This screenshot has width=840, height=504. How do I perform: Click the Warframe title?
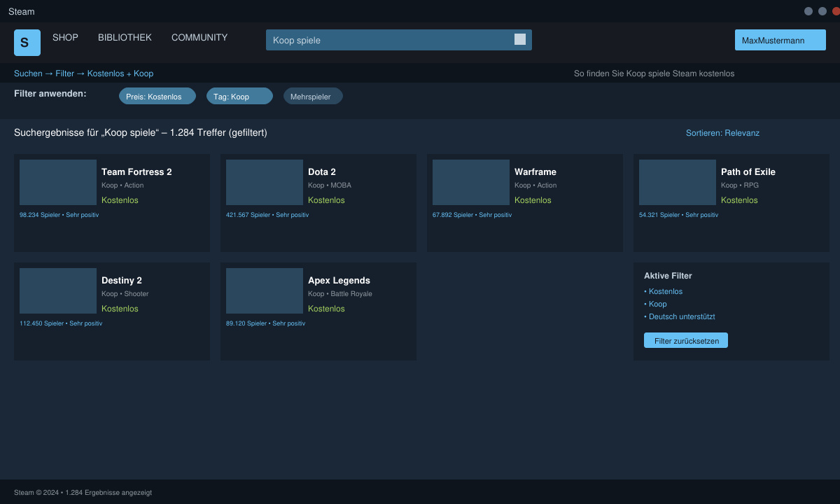[535, 172]
